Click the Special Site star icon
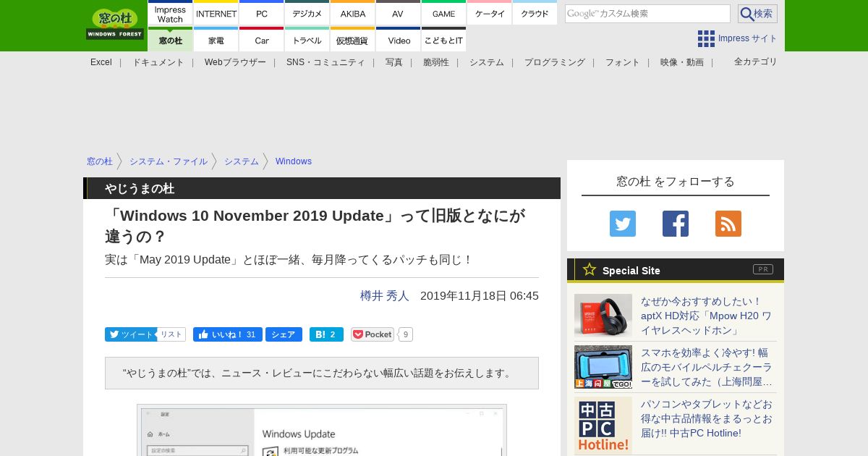 click(590, 269)
